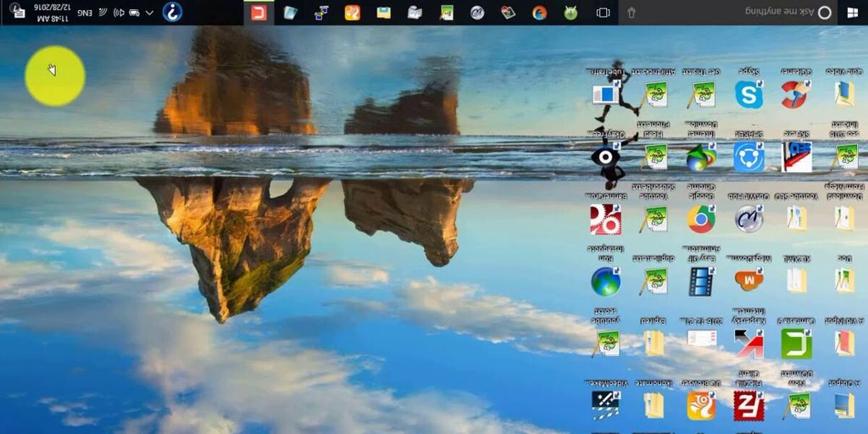
Task: Open the OutWit Hub desktop shortcut
Action: pyautogui.click(x=748, y=220)
